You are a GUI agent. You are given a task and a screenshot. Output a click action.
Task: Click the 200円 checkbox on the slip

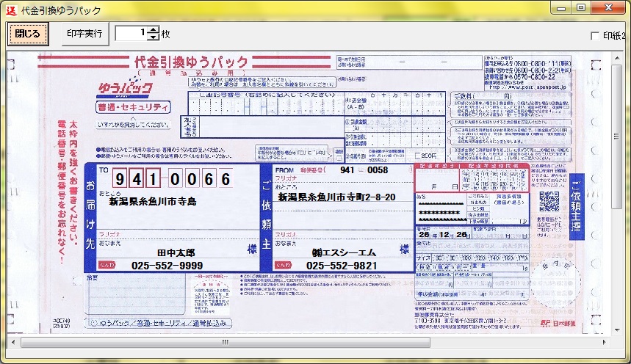(x=418, y=156)
